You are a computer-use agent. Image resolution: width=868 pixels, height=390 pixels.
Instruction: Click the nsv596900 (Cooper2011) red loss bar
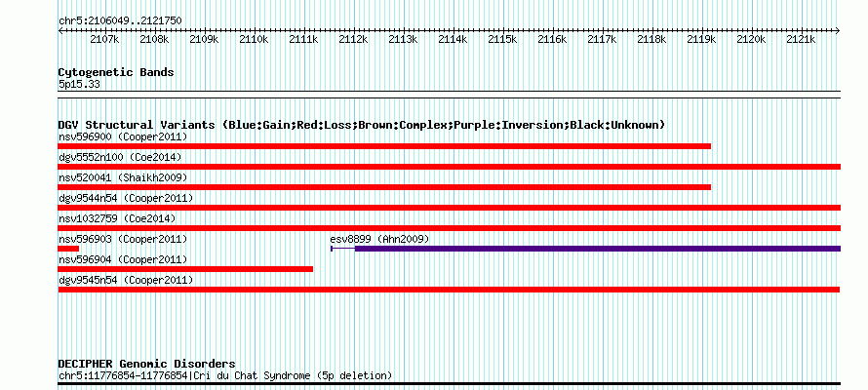(x=384, y=146)
